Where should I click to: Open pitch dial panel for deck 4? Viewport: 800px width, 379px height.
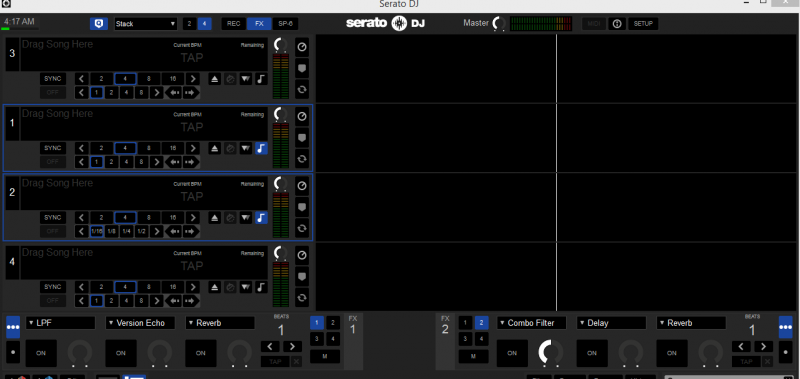tap(302, 255)
